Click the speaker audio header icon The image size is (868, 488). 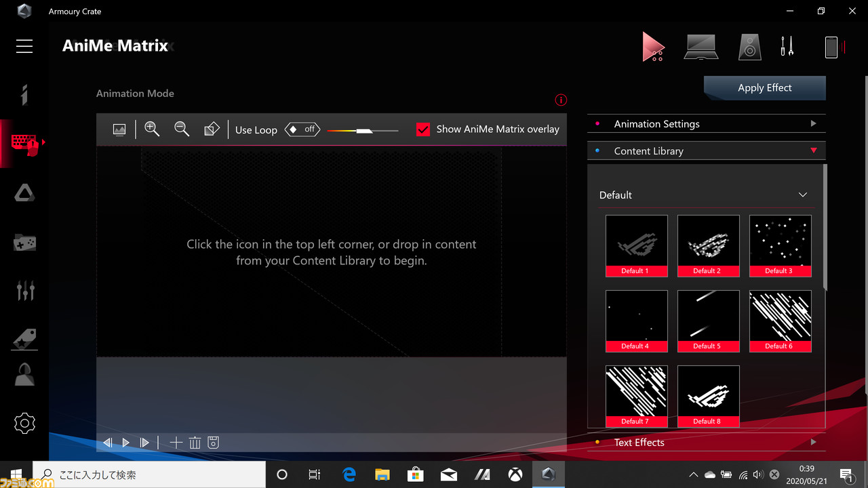(x=749, y=47)
